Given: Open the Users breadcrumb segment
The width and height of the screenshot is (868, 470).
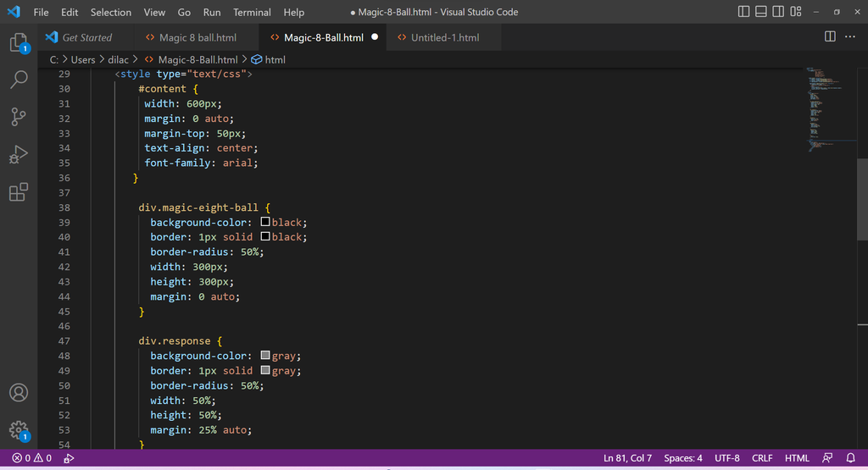Looking at the screenshot, I should click(x=83, y=60).
